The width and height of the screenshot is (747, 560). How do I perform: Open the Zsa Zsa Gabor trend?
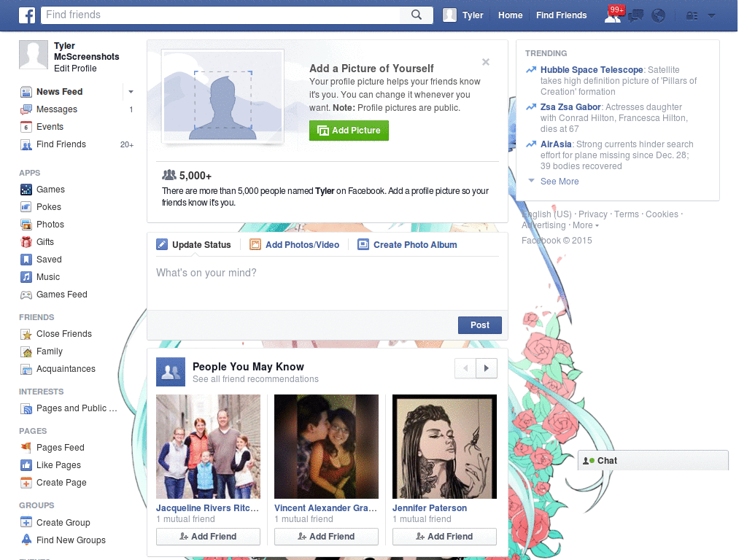[570, 107]
